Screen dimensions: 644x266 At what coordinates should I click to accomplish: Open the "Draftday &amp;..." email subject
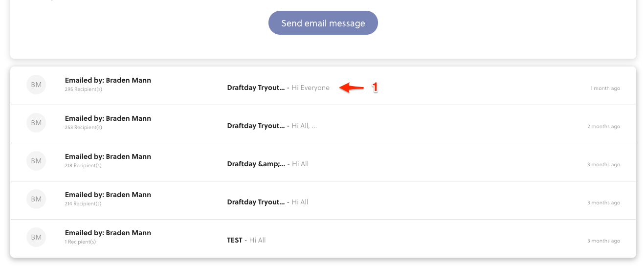256,164
